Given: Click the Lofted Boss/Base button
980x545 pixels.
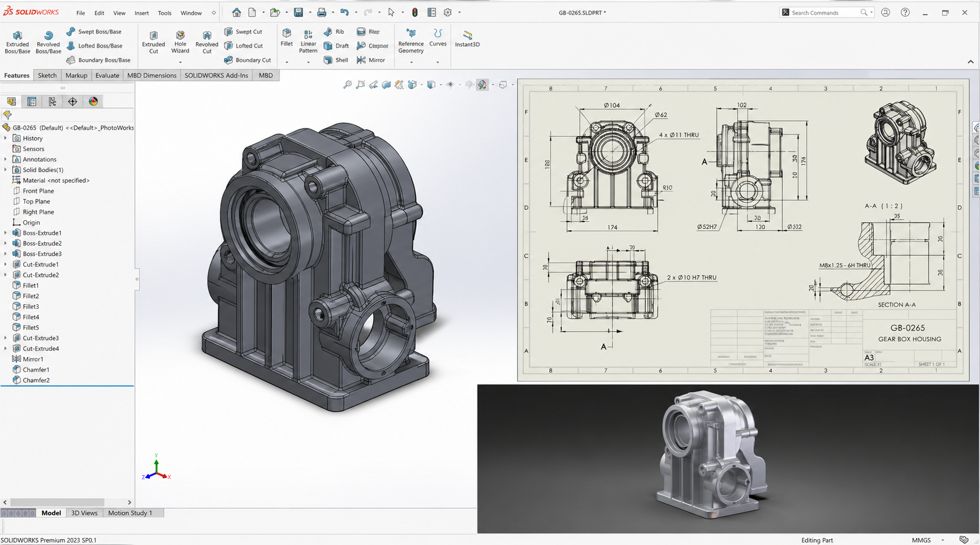Looking at the screenshot, I should point(94,45).
